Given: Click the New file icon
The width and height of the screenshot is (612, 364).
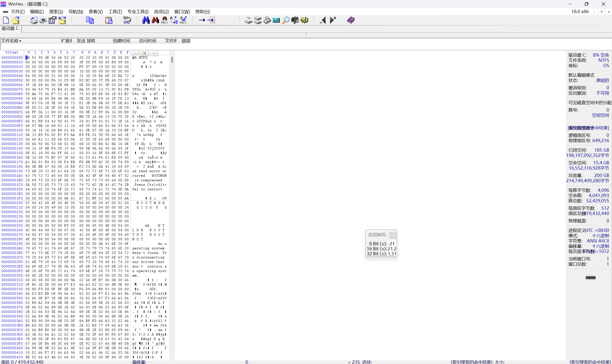Looking at the screenshot, I should (6, 20).
